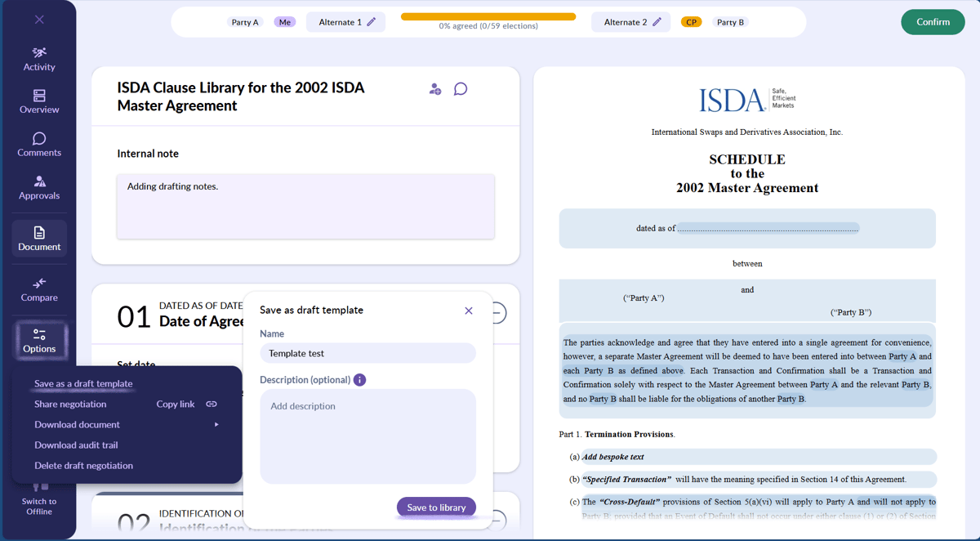Choose Save as a draft template
The height and width of the screenshot is (541, 980).
coord(83,383)
